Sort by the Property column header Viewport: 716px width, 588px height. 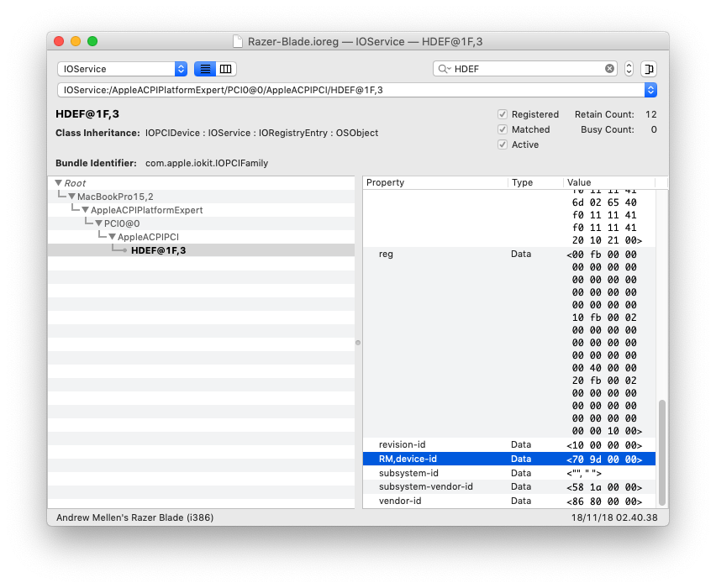click(x=435, y=182)
